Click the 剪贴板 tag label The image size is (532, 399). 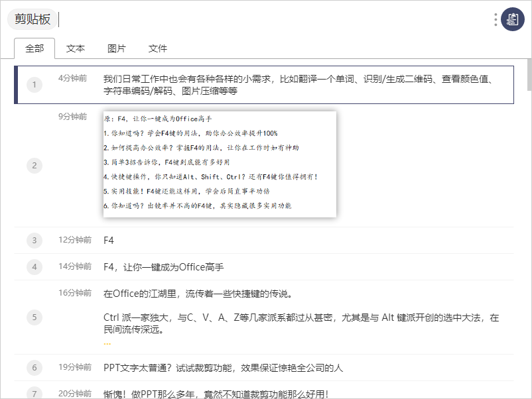tap(33, 19)
